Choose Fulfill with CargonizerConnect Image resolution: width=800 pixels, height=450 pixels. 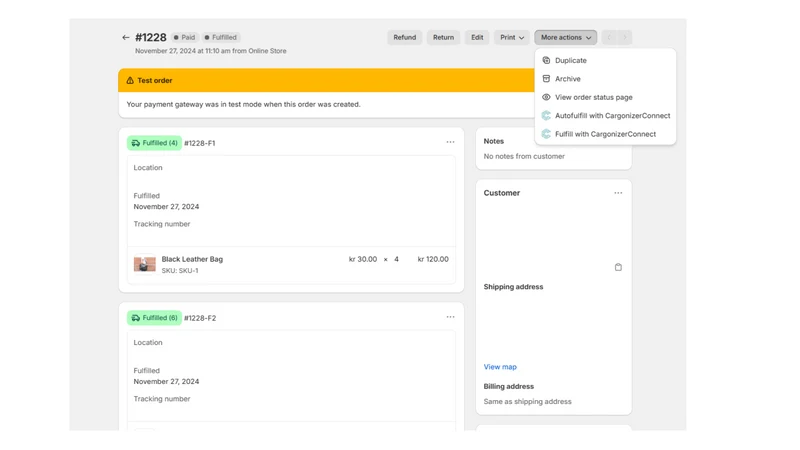pyautogui.click(x=606, y=134)
